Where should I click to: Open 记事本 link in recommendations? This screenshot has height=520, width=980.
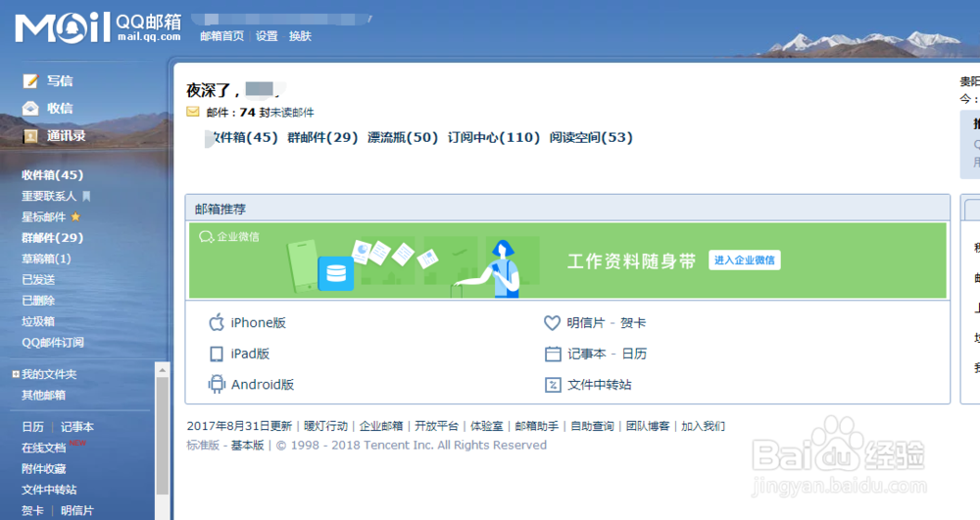(x=587, y=354)
